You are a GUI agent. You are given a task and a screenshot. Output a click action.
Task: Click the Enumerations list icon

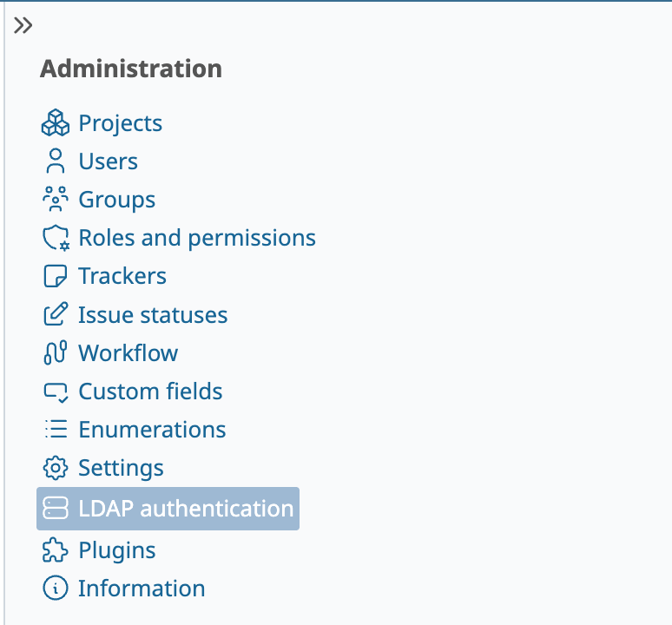[x=56, y=429]
